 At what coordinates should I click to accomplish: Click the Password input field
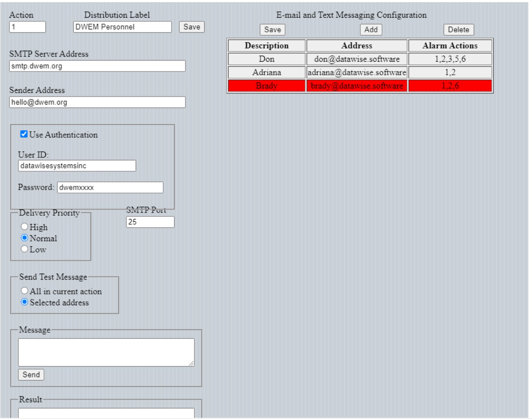(110, 187)
